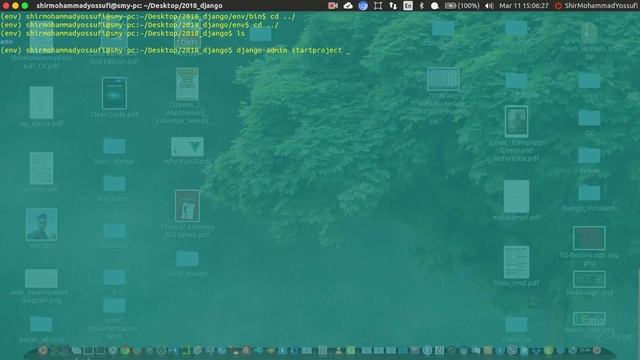Screen dimensions: 640x360
Task: Select the linux_cmd.pdf desktop file
Action: (x=516, y=266)
